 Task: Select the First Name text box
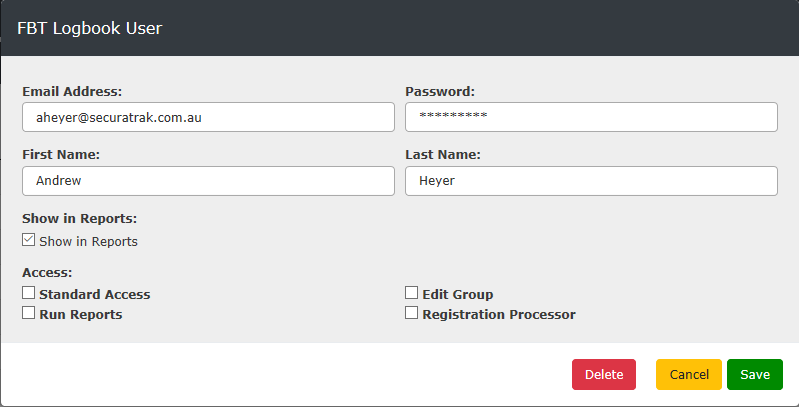point(208,181)
